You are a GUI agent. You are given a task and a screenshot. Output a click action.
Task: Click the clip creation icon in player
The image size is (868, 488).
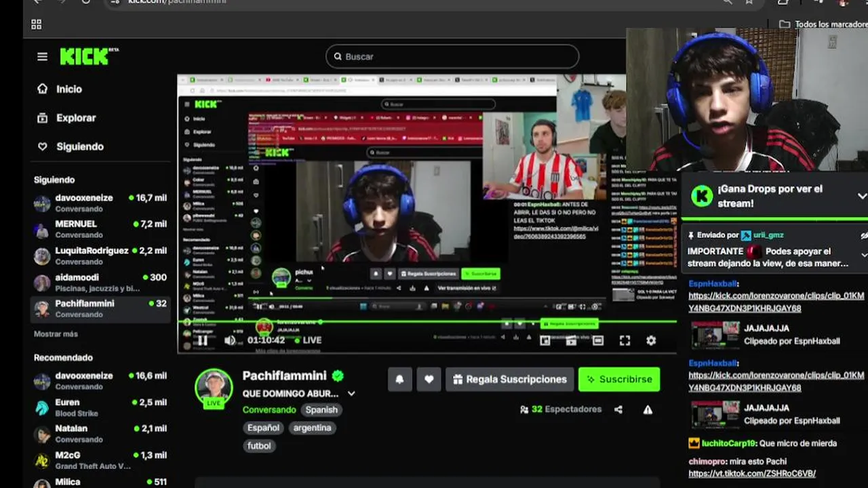[571, 340]
